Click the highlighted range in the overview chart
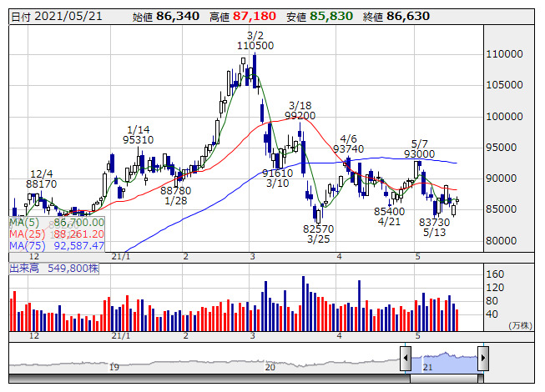 click(444, 362)
